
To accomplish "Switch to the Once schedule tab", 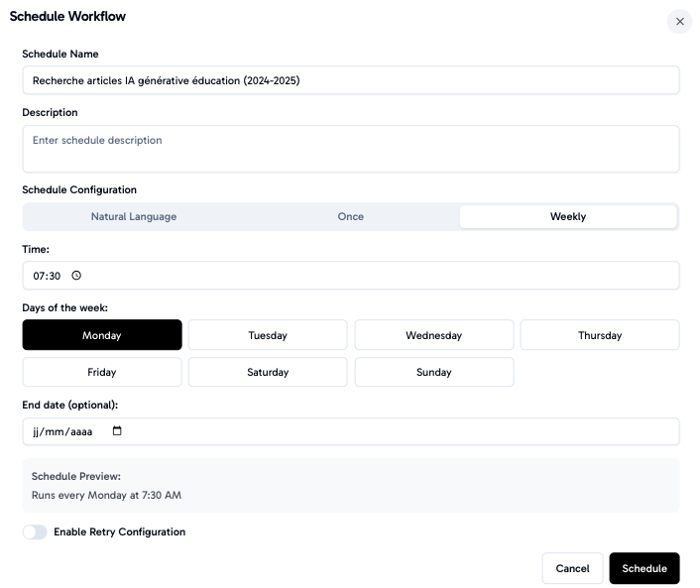I will point(350,216).
